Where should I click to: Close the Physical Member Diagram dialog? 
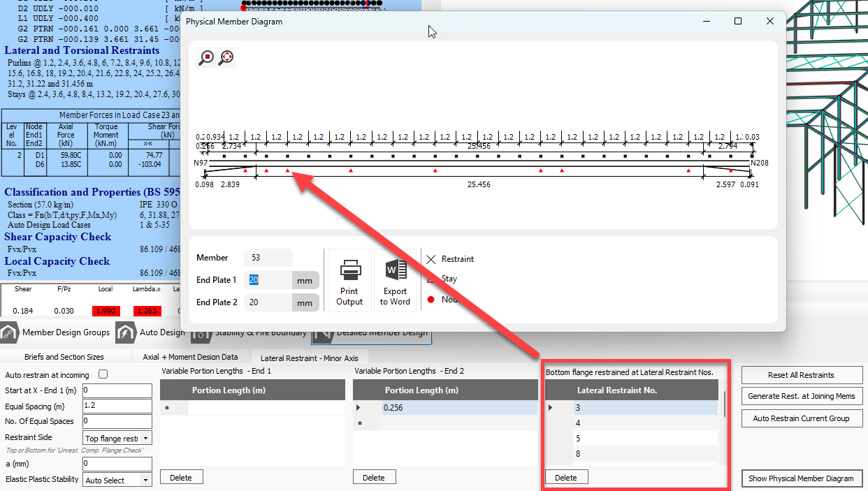(770, 22)
